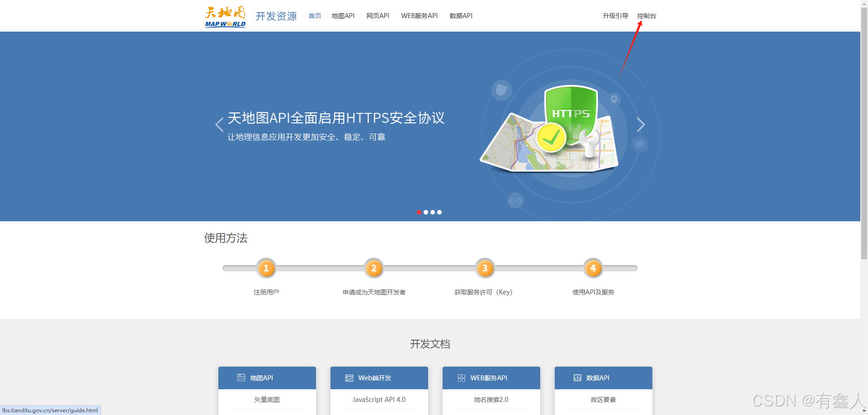Click the scrollbar up arrow

pyautogui.click(x=864, y=4)
